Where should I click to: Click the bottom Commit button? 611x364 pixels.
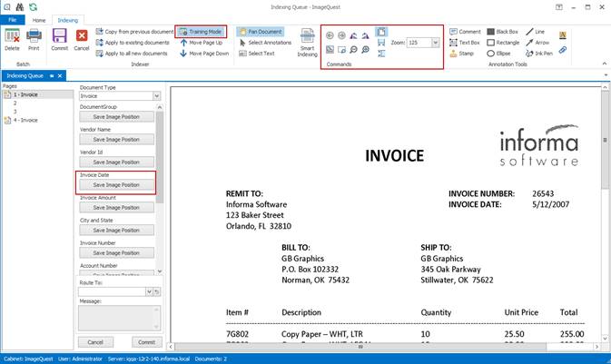point(146,342)
